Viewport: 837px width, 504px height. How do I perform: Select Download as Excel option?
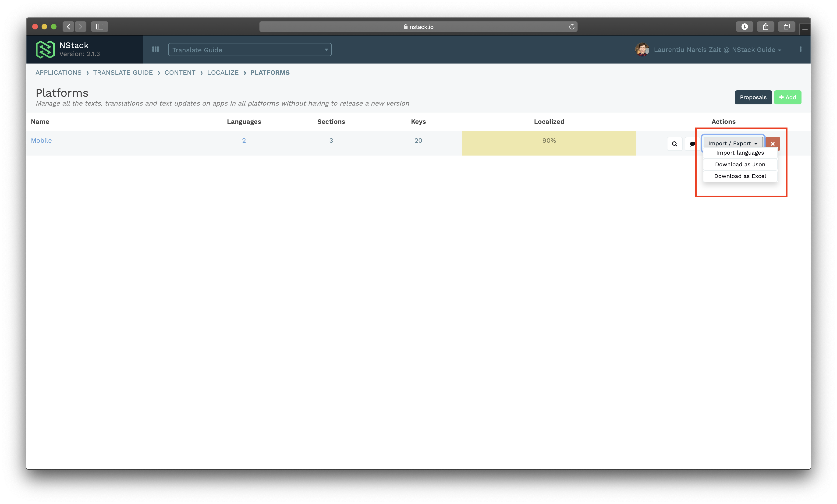tap(740, 176)
